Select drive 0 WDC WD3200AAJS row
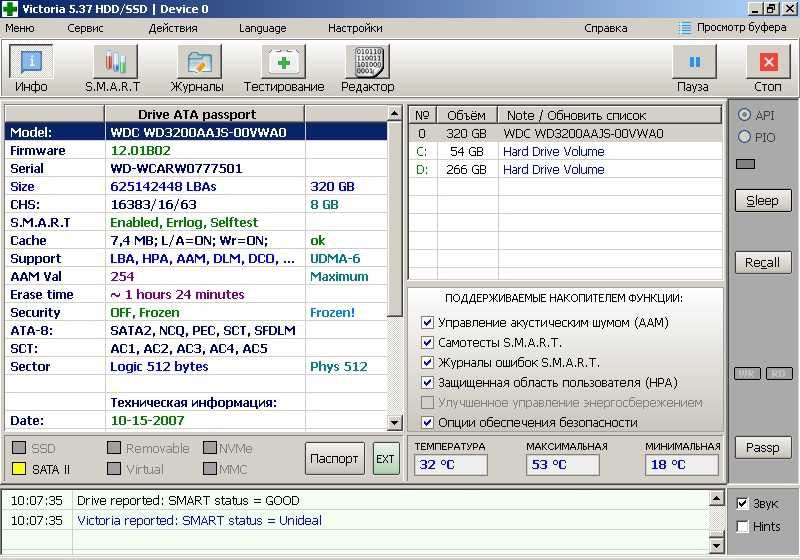 coord(565,134)
